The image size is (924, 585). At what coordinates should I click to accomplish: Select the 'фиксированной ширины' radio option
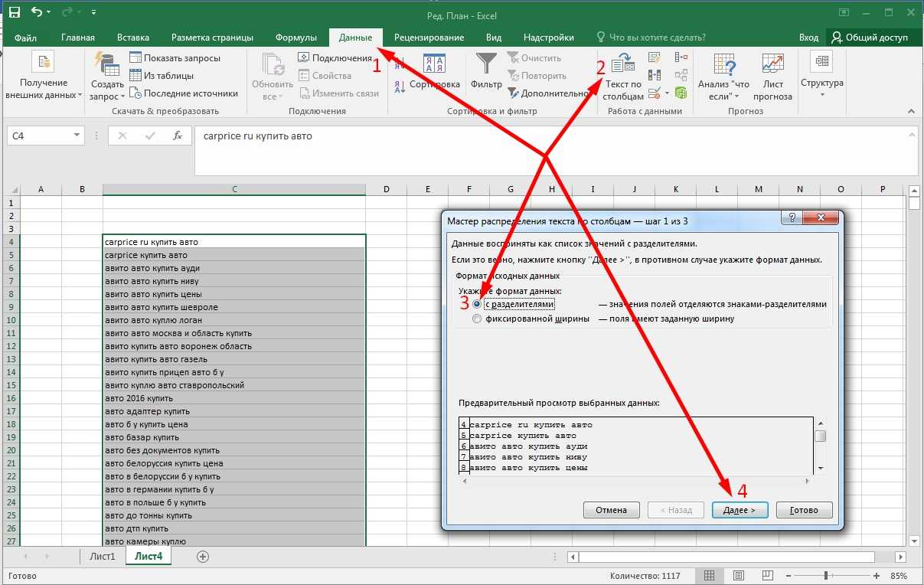point(478,319)
